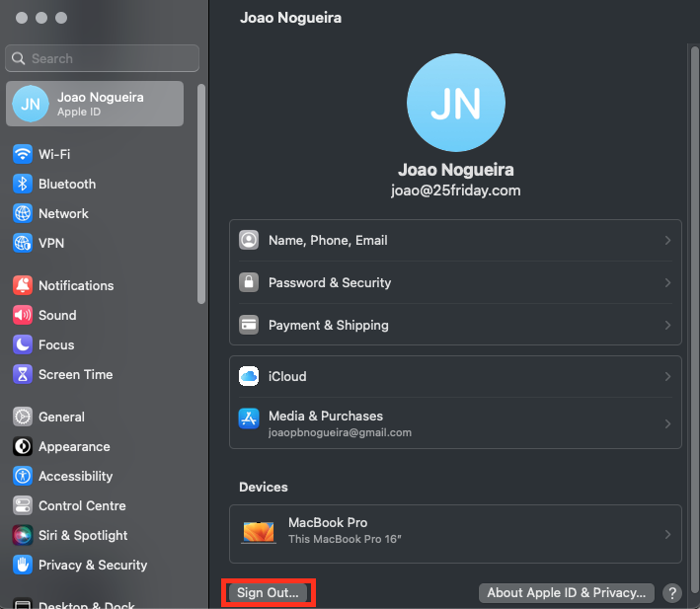Click the Payment & Shipping card icon
700x609 pixels.
[249, 325]
